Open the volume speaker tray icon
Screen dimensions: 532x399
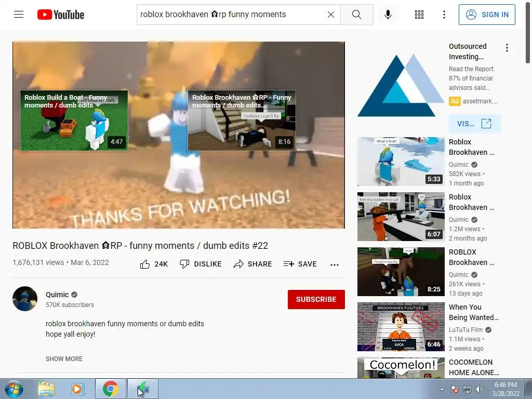[479, 389]
